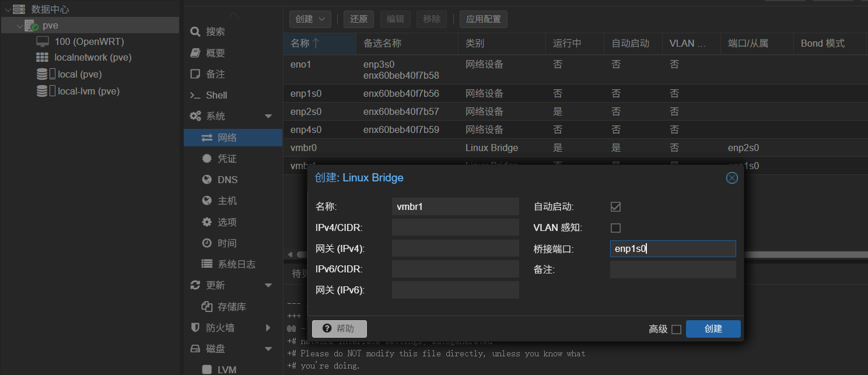Open the 防火墙 shield icon
The image size is (868, 375).
click(195, 328)
